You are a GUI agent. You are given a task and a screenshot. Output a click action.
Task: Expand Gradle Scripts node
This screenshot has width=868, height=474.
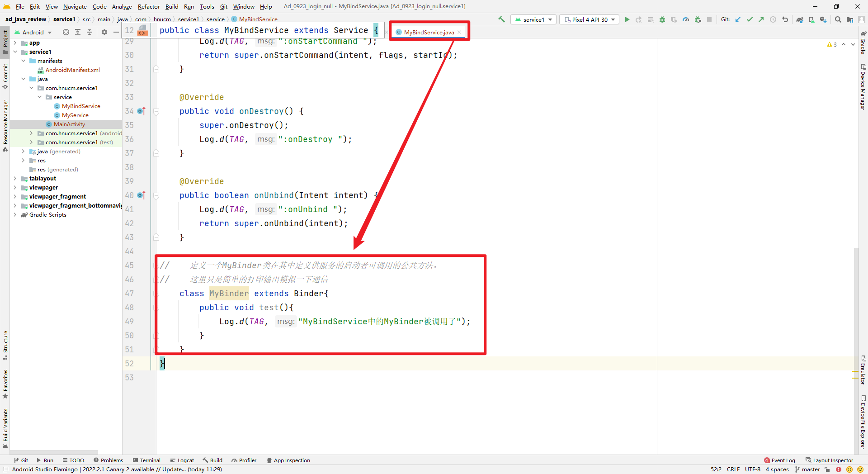(x=15, y=215)
